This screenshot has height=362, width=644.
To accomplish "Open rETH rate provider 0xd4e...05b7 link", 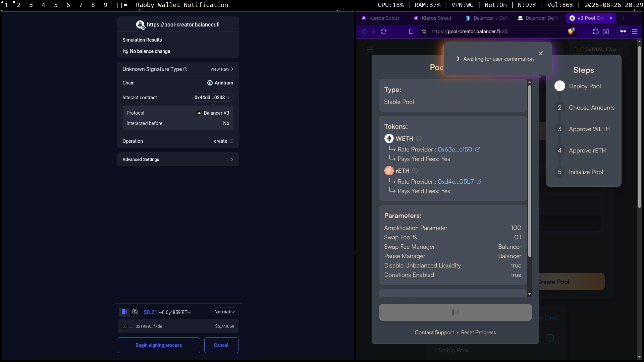I will pos(456,182).
